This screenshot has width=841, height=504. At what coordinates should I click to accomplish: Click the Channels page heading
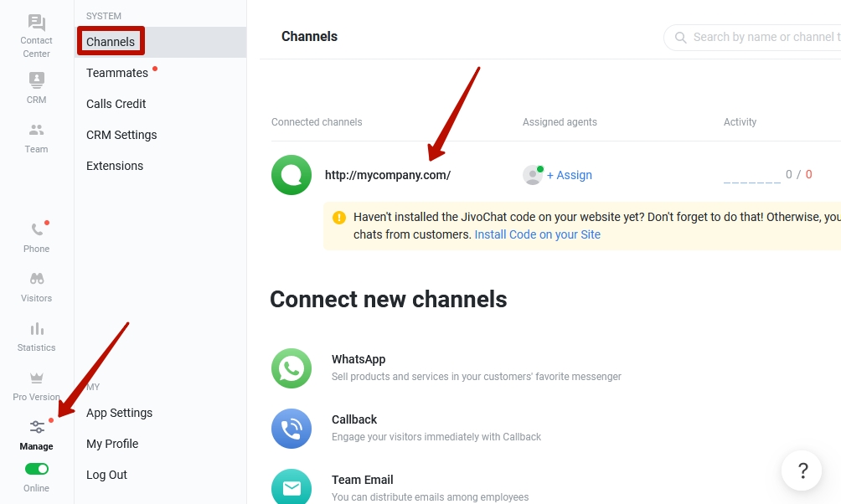[309, 37]
